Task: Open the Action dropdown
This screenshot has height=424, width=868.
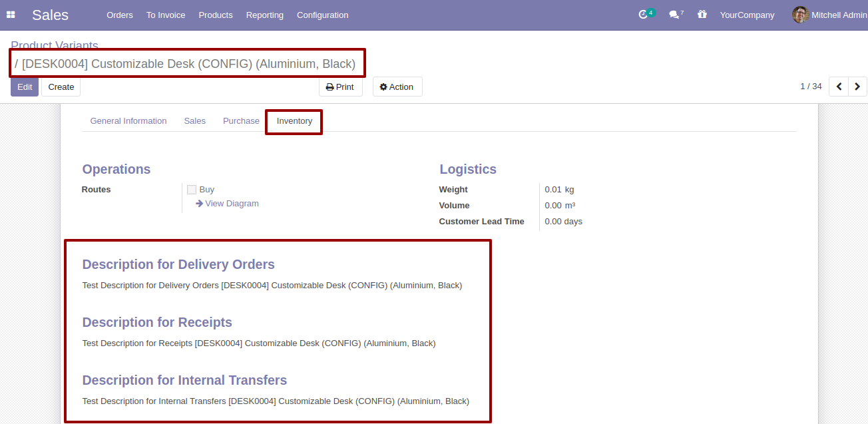Action: coord(397,87)
